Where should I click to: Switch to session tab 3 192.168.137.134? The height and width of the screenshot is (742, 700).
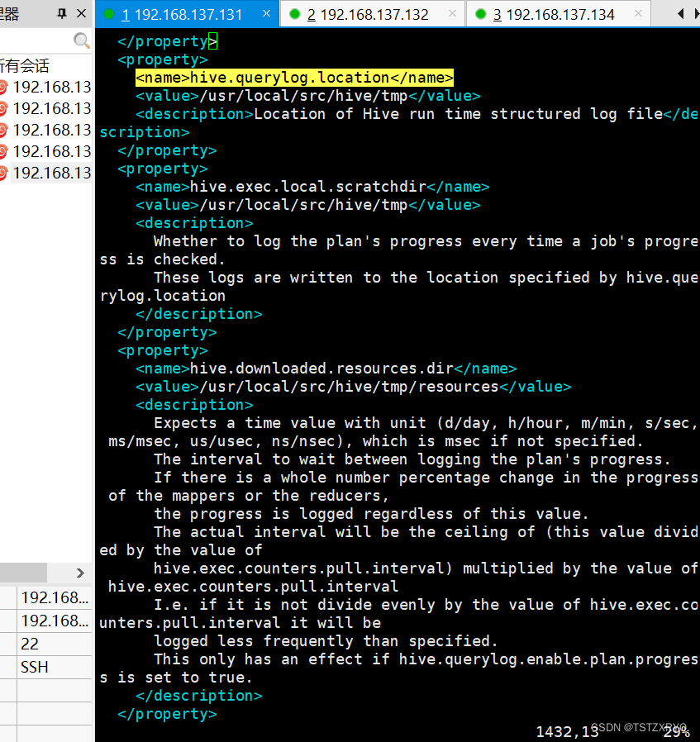(559, 14)
